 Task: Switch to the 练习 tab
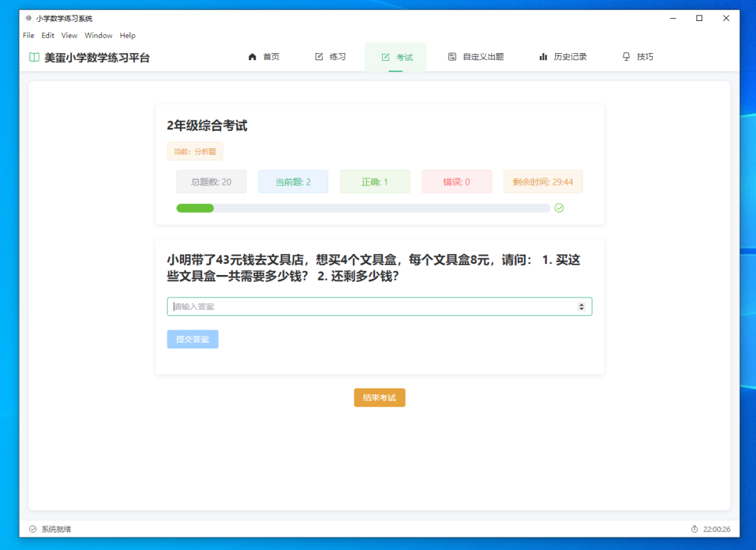click(x=330, y=57)
